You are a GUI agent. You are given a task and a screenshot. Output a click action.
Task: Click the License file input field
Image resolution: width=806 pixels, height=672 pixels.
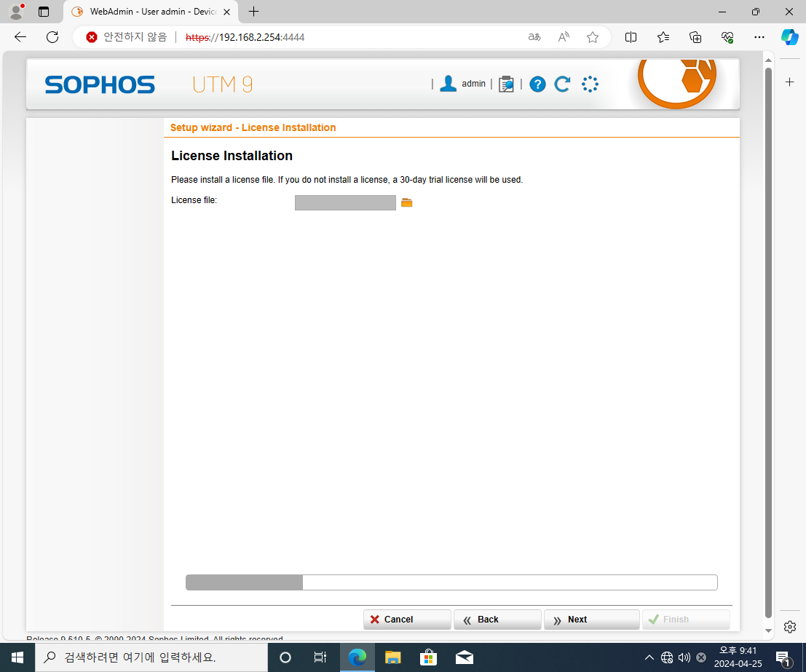tap(345, 202)
